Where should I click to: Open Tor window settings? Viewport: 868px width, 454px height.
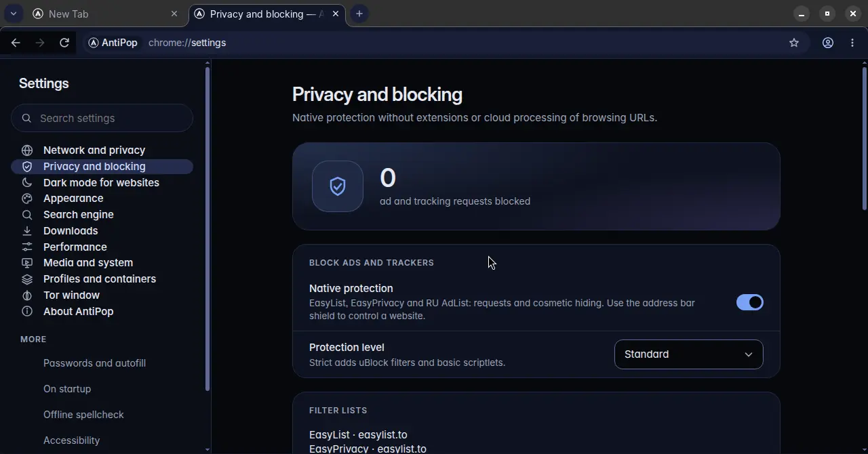pos(102,295)
